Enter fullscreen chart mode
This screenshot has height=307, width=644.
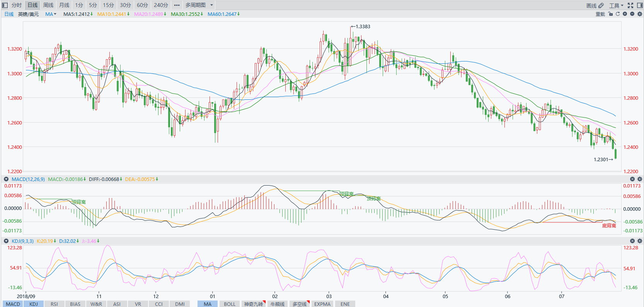[x=630, y=5]
